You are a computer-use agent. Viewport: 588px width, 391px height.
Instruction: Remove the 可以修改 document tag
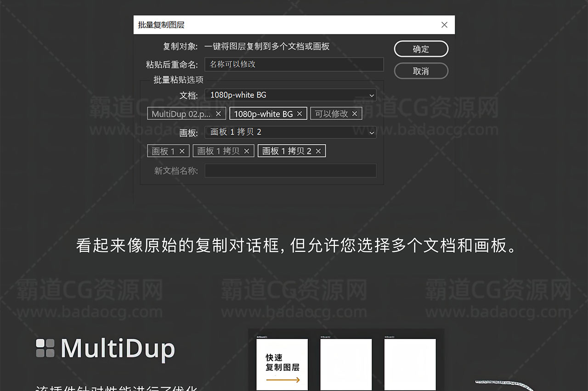point(355,114)
